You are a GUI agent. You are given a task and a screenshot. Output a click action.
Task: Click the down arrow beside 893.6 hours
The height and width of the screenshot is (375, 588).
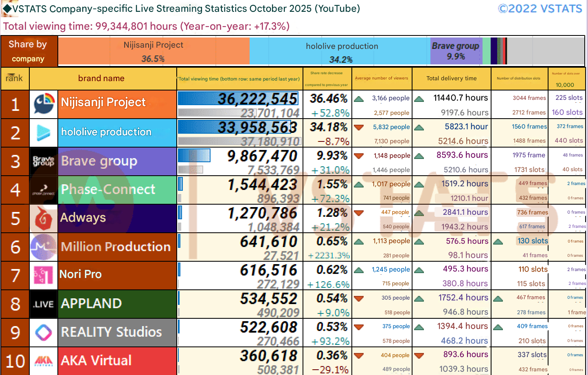419,355
